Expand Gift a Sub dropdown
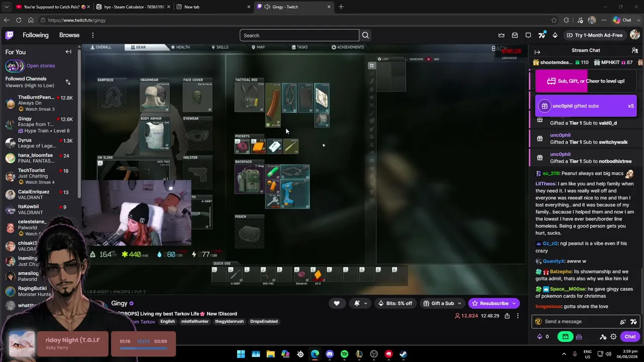The height and width of the screenshot is (362, 644). click(x=458, y=303)
